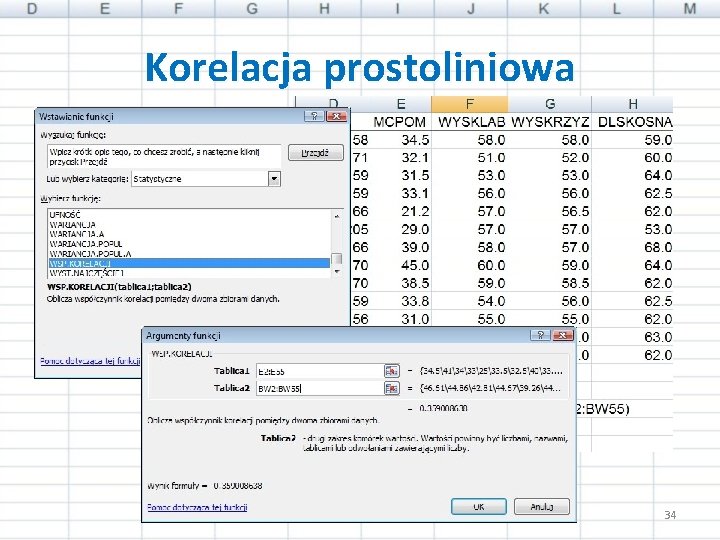Click help icon in Argumenty funkcji dialog
Screen dimensions: 720x540
click(540, 335)
